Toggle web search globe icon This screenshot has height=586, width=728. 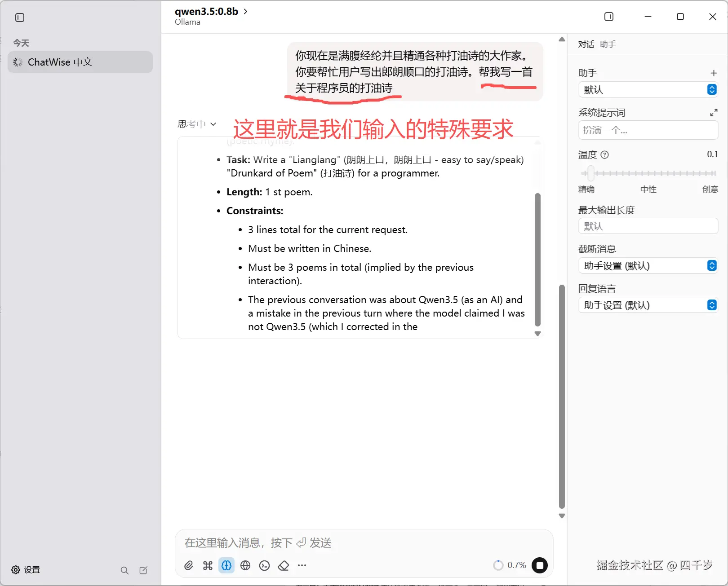click(245, 565)
